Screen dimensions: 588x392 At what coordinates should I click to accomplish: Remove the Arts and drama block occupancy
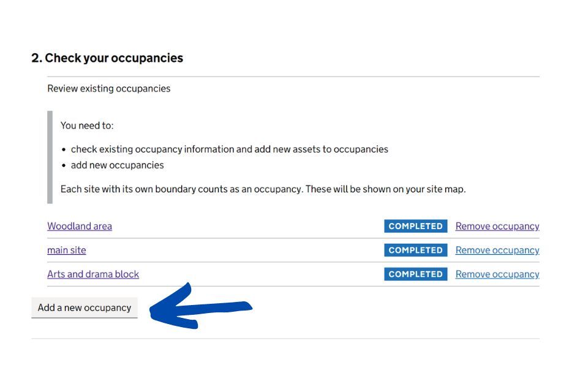tap(497, 274)
